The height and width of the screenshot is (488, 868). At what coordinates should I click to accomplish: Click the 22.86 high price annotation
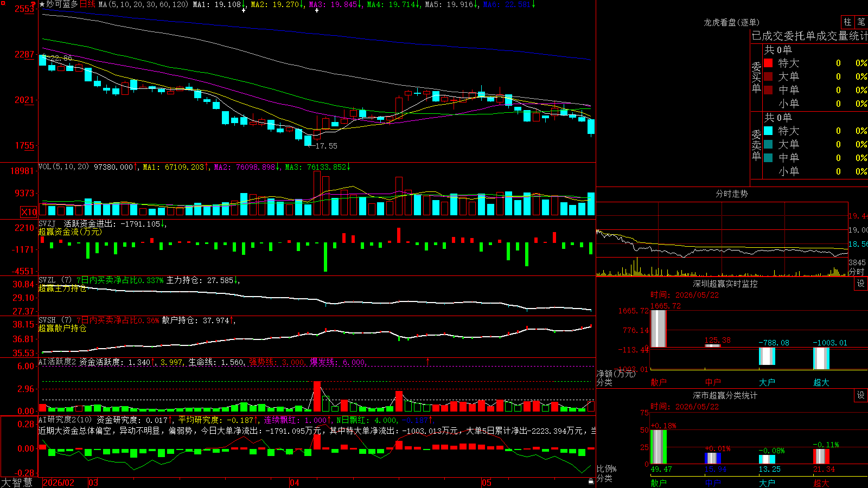click(x=61, y=58)
